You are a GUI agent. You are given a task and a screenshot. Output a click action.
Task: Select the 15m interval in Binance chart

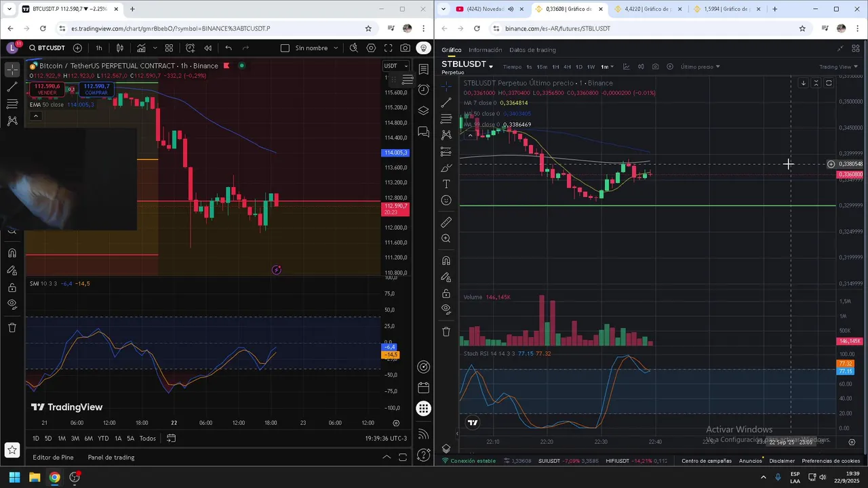point(542,67)
